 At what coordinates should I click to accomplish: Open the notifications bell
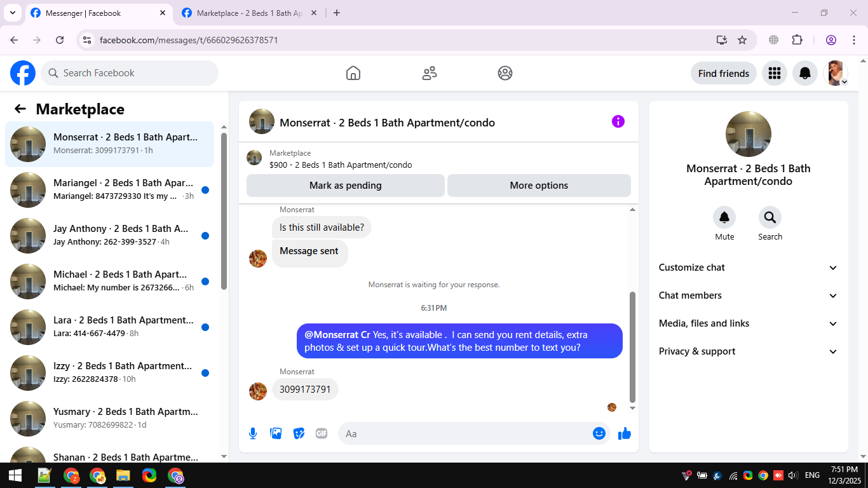click(x=804, y=73)
